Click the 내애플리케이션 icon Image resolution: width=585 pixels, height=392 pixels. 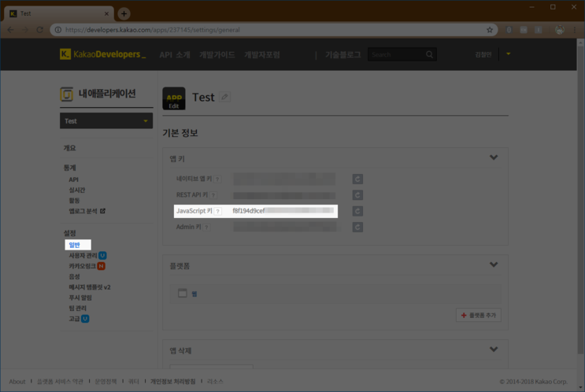[x=66, y=94]
